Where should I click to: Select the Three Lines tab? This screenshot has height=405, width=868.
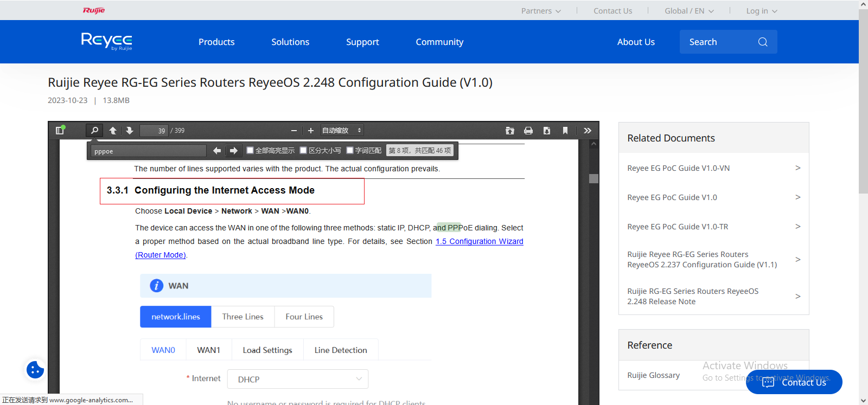[x=242, y=317]
